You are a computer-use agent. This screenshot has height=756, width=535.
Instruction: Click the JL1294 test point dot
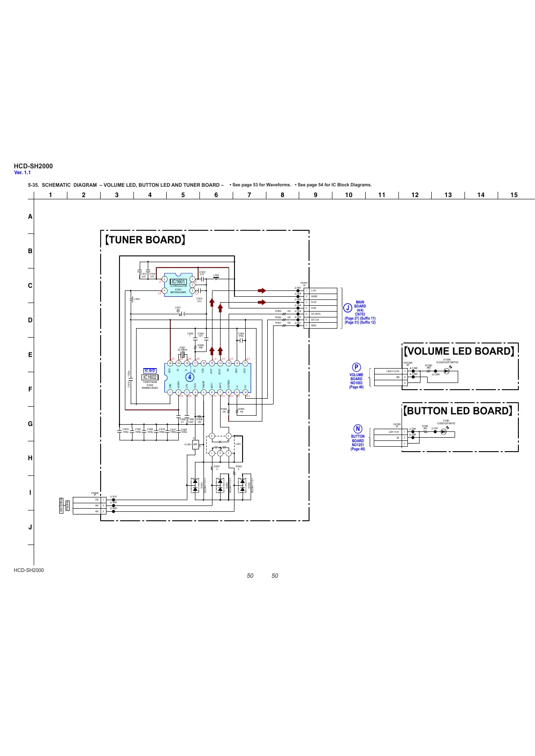(x=436, y=371)
